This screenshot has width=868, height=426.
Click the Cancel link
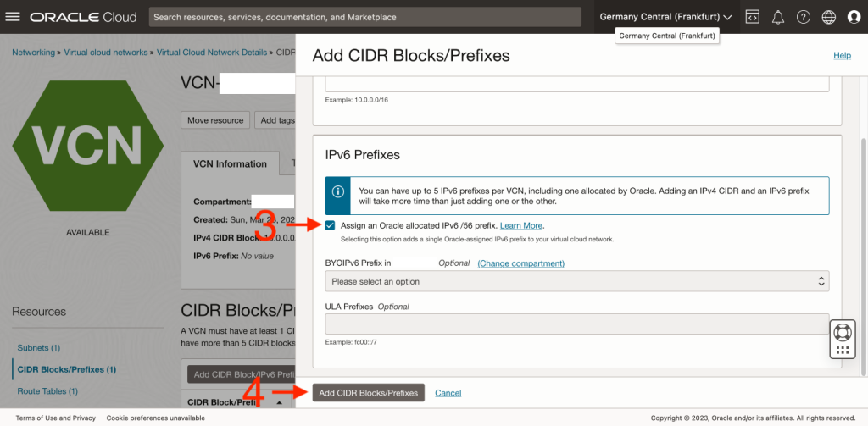pyautogui.click(x=448, y=393)
